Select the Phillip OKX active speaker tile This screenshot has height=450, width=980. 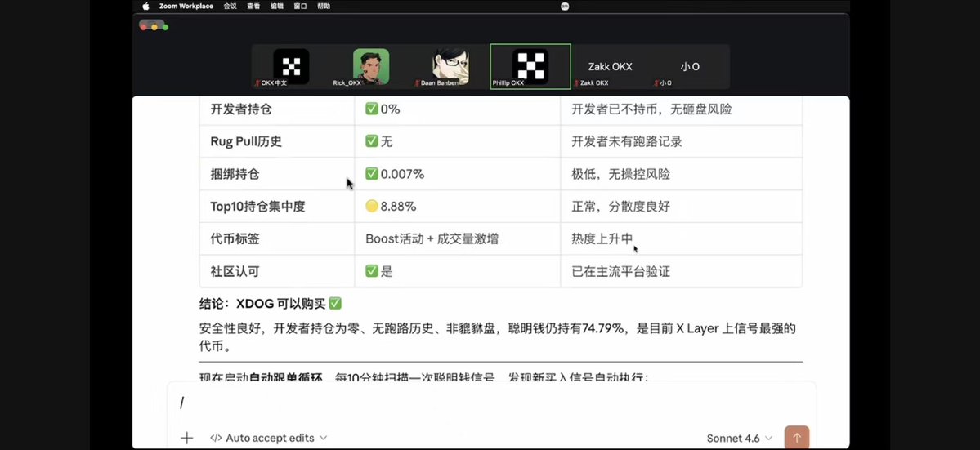(x=530, y=66)
